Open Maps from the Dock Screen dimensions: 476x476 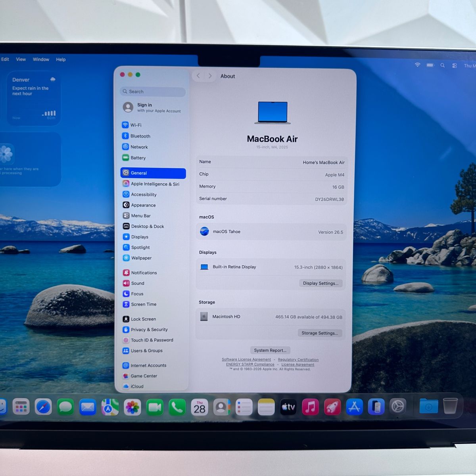[x=110, y=407]
